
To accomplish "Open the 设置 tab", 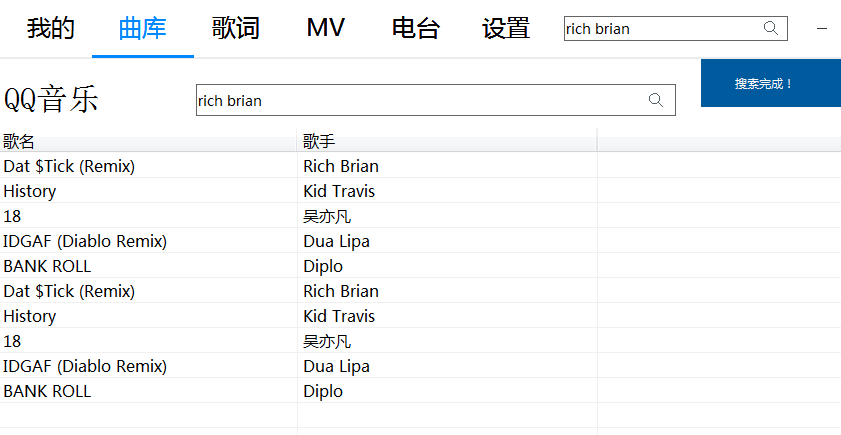I will click(x=506, y=28).
